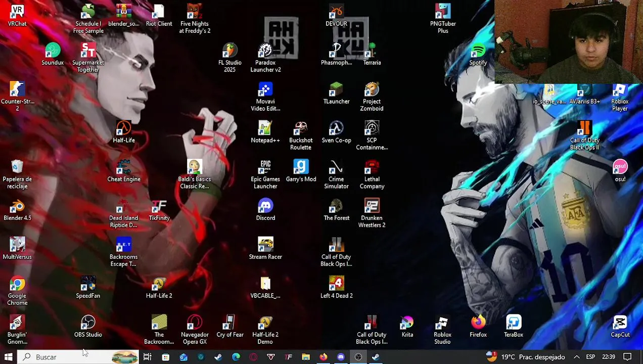The height and width of the screenshot is (364, 643).
Task: Click the Google Chrome desktop shortcut
Action: pos(17,292)
